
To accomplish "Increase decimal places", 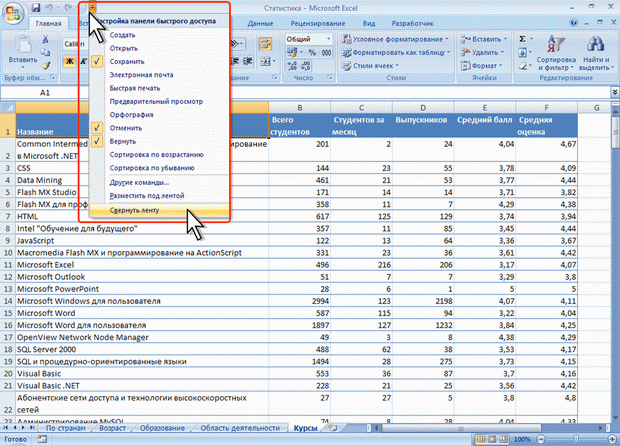I will pos(292,66).
